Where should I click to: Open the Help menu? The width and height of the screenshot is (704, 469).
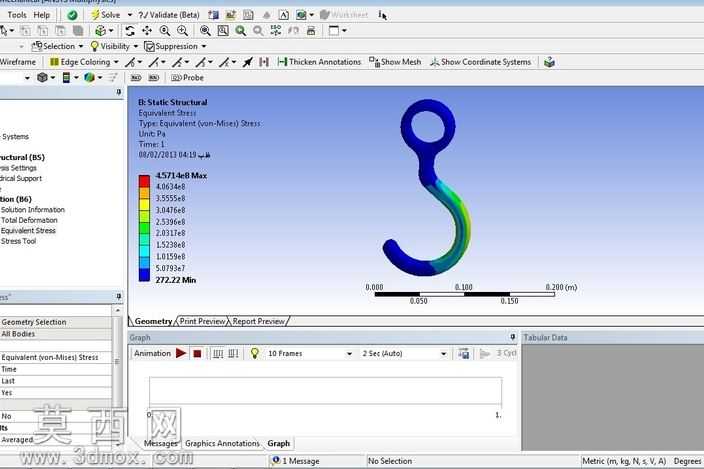42,15
